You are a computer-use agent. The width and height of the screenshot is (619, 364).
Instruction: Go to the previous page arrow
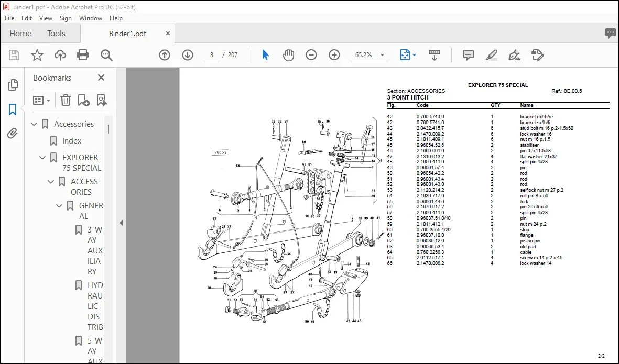(x=165, y=55)
